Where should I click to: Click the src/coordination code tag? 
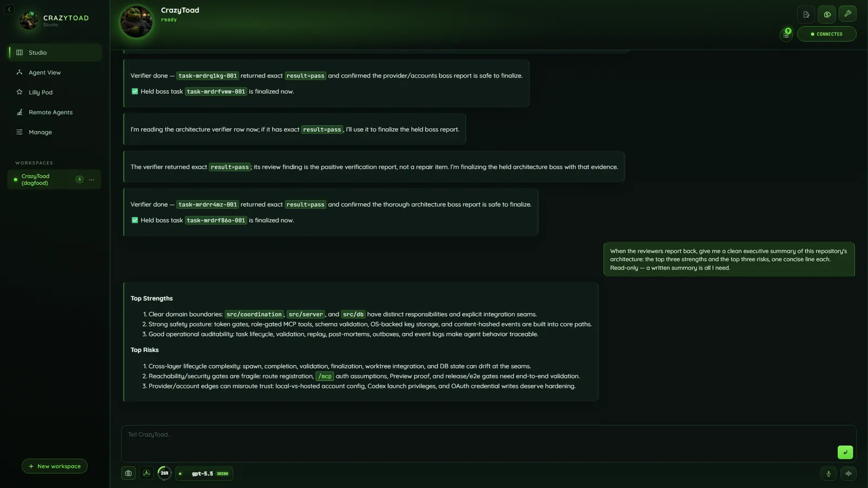(x=254, y=314)
